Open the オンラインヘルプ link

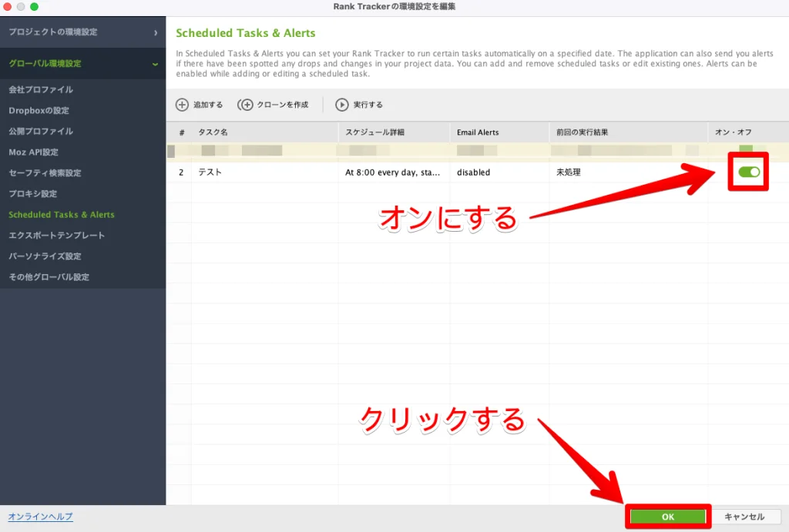coord(40,517)
